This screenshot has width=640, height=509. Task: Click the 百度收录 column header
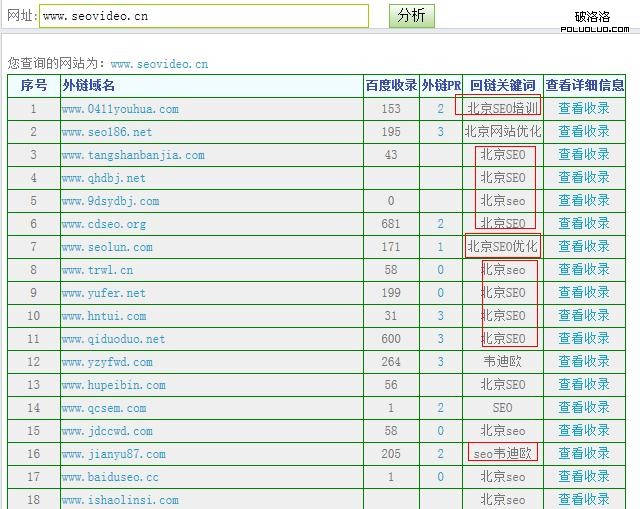(x=391, y=86)
